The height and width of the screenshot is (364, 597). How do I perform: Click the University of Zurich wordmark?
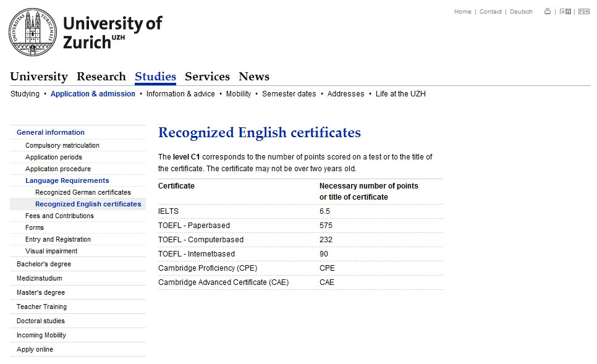tap(112, 32)
